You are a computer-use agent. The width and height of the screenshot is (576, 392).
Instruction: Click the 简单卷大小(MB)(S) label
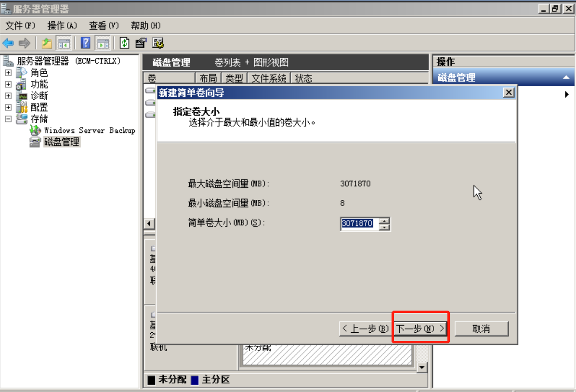pyautogui.click(x=226, y=222)
